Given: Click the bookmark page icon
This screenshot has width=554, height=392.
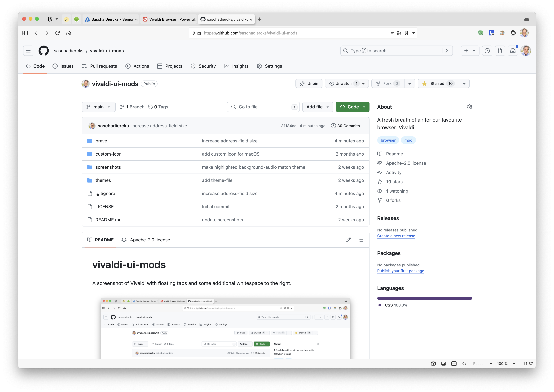Looking at the screenshot, I should 406,33.
